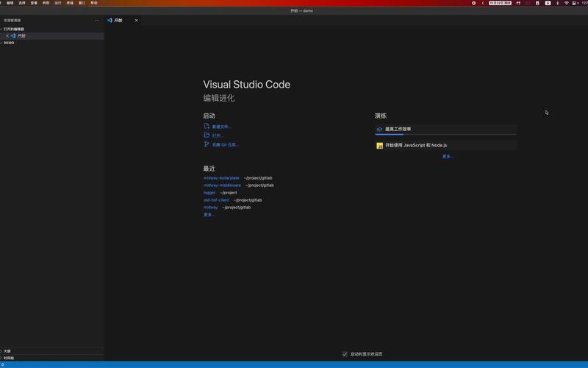Click 克隆 Git 仓库... link
The width and height of the screenshot is (588, 368).
226,144
